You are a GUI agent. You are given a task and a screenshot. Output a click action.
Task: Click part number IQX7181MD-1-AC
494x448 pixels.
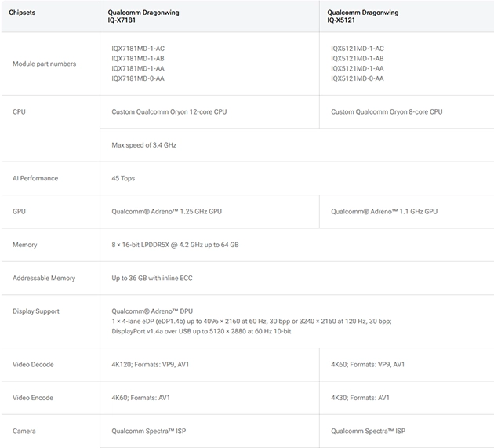tap(138, 49)
